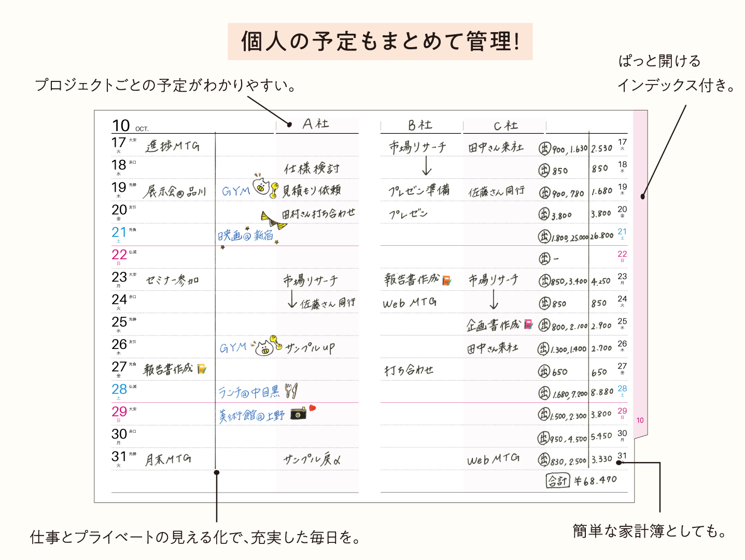Click the プレゼン準備 entry on the 19th
Image resolution: width=745 pixels, height=560 pixels.
click(x=419, y=190)
